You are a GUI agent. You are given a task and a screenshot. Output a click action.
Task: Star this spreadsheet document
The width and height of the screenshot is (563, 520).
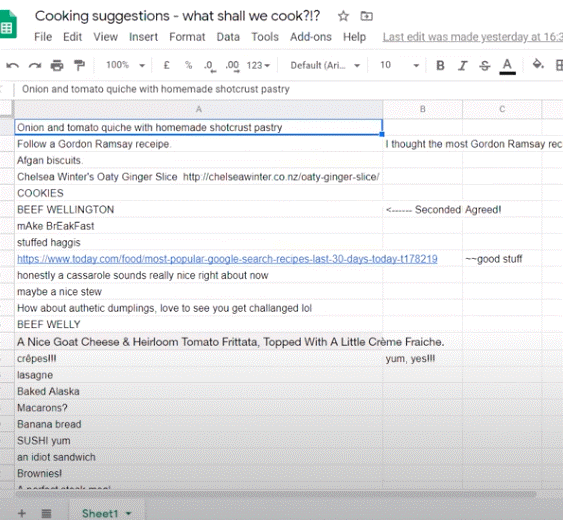click(343, 16)
